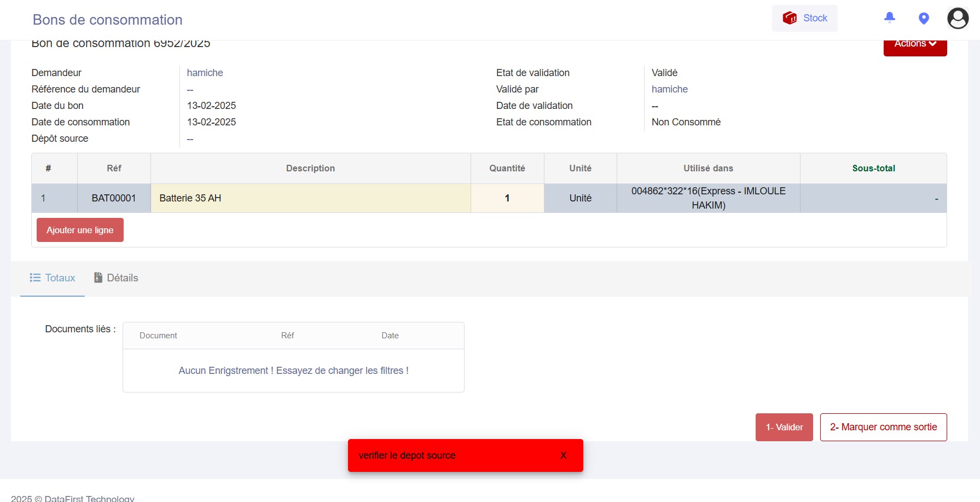Open the user profile avatar
980x502 pixels.
pos(958,19)
